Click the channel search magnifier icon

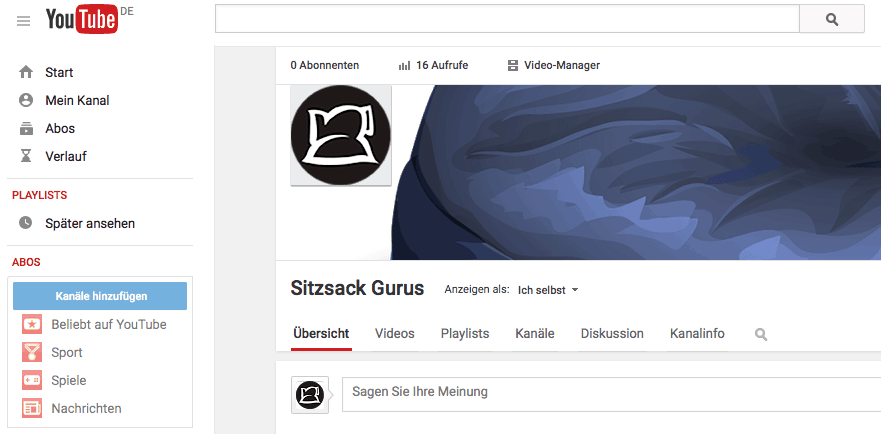tap(761, 334)
